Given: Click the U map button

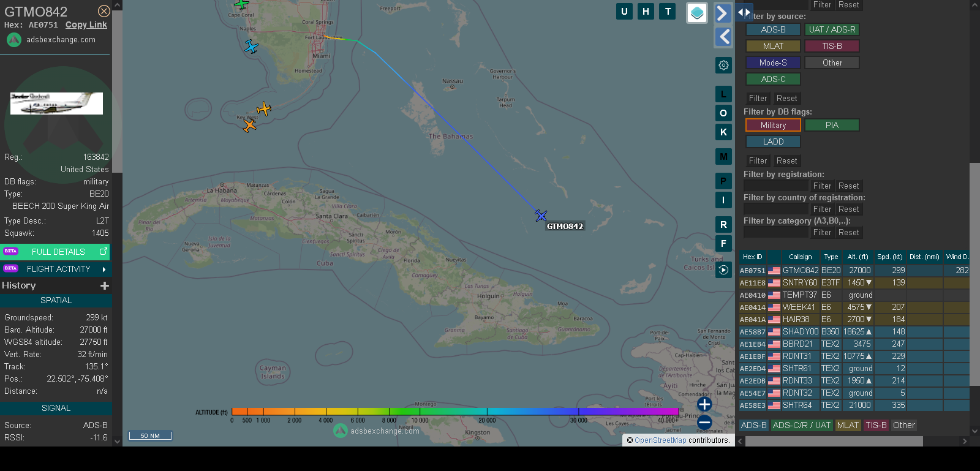Looking at the screenshot, I should tap(624, 11).
